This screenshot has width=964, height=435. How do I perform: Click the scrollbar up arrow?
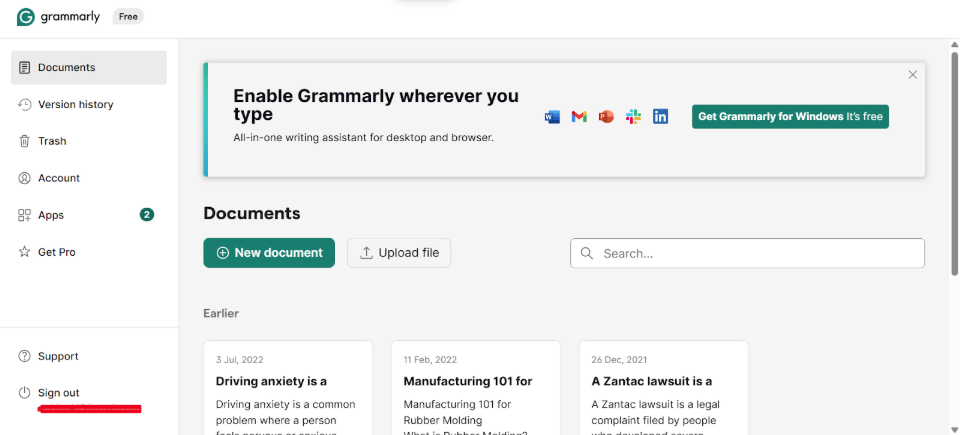point(955,44)
